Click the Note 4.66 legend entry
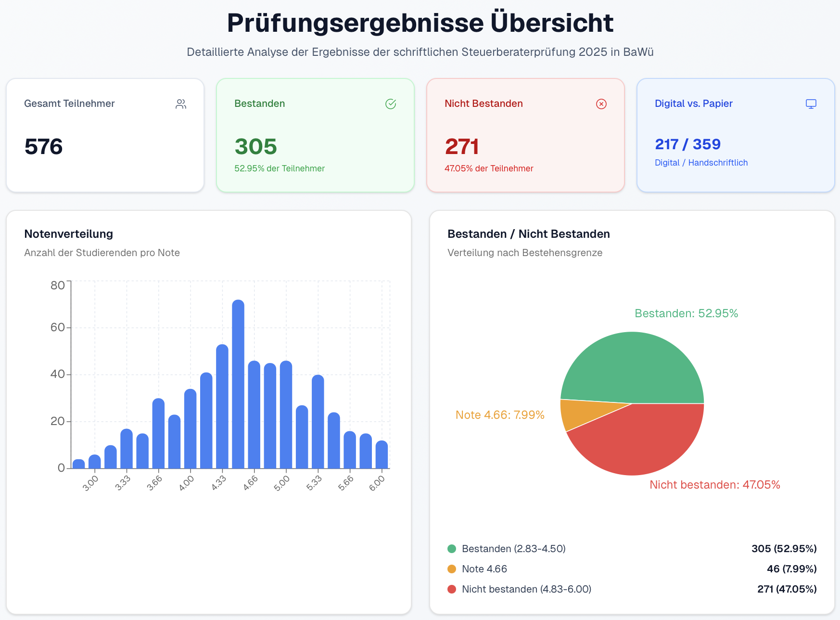This screenshot has width=840, height=620. pos(484,568)
